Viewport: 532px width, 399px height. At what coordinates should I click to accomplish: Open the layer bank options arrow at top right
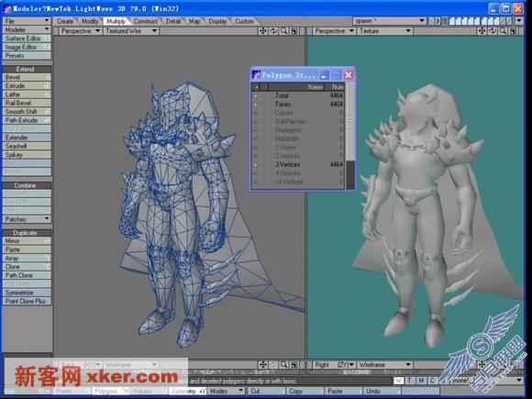click(519, 21)
